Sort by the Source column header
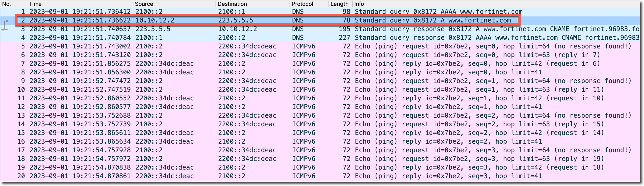This screenshot has width=644, height=186. click(144, 4)
